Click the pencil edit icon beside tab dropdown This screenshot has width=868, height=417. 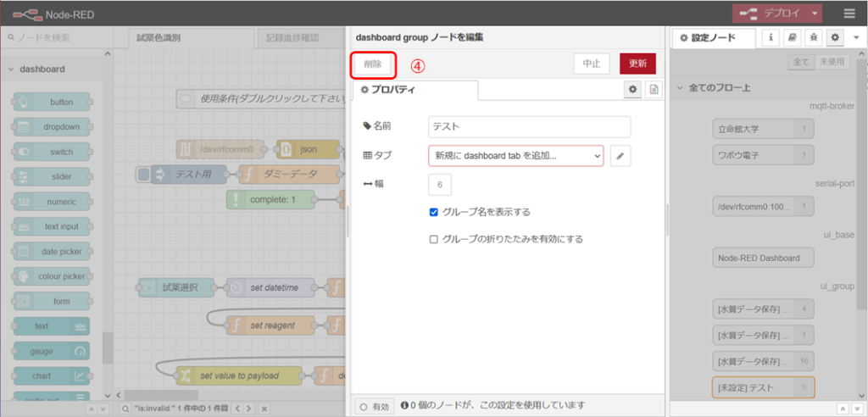pyautogui.click(x=620, y=156)
